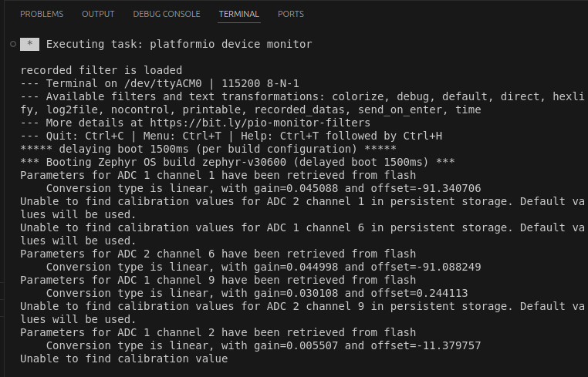Click the TERMINAL tab

[x=238, y=14]
